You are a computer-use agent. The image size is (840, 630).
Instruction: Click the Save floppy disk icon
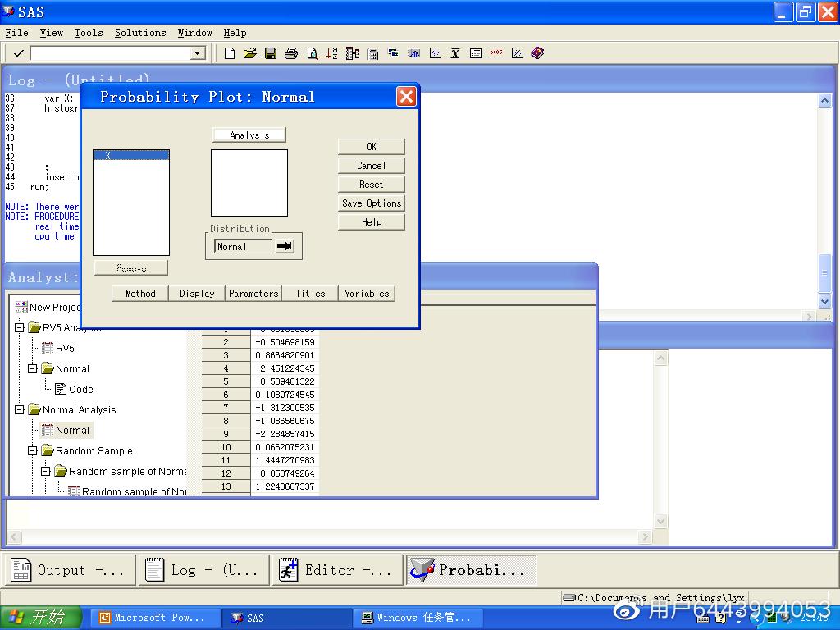click(271, 53)
